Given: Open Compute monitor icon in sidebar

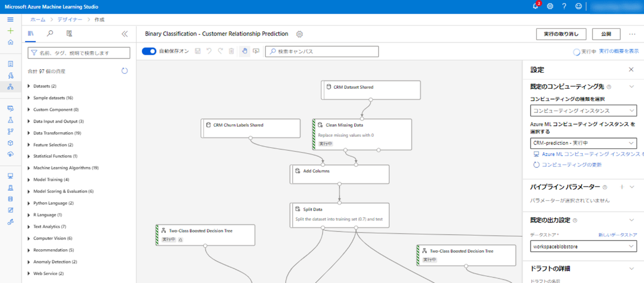Looking at the screenshot, I should (x=10, y=176).
